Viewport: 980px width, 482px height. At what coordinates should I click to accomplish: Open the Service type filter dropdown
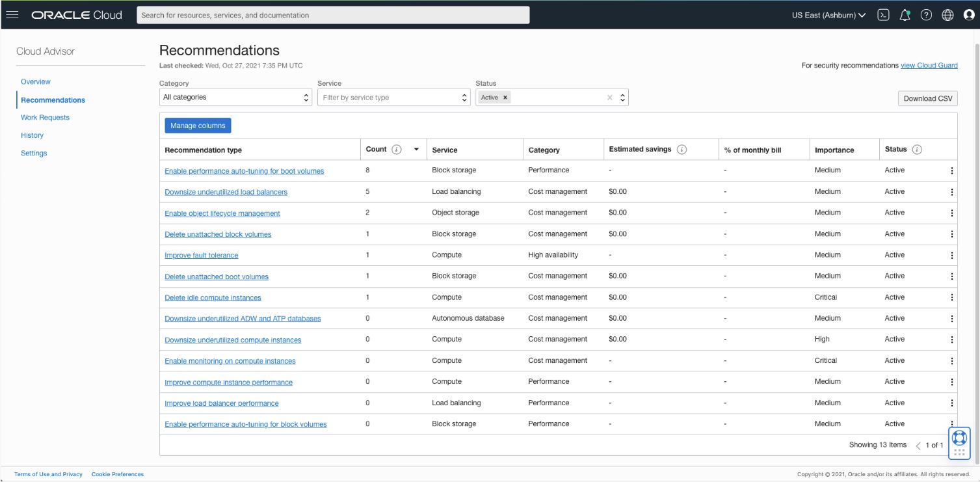pyautogui.click(x=393, y=96)
